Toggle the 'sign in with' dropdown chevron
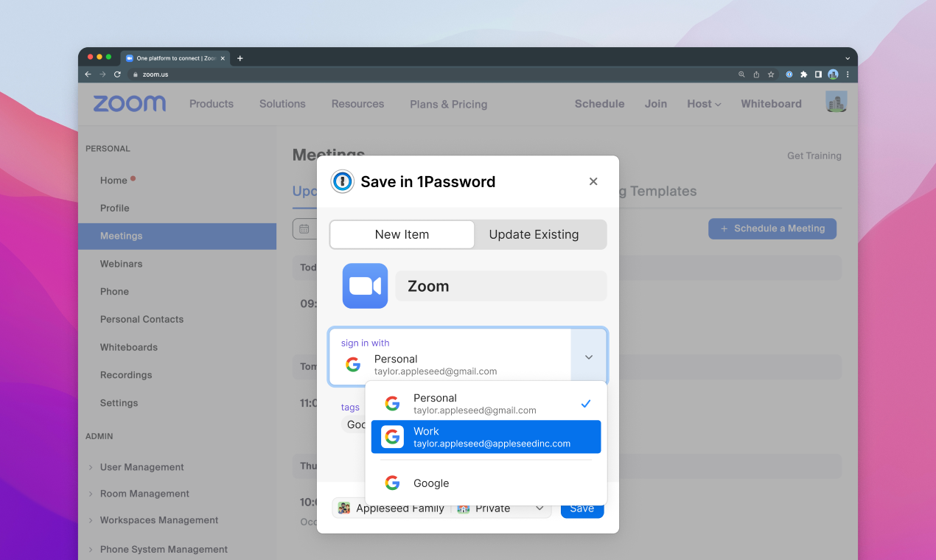The width and height of the screenshot is (936, 560). pyautogui.click(x=589, y=357)
